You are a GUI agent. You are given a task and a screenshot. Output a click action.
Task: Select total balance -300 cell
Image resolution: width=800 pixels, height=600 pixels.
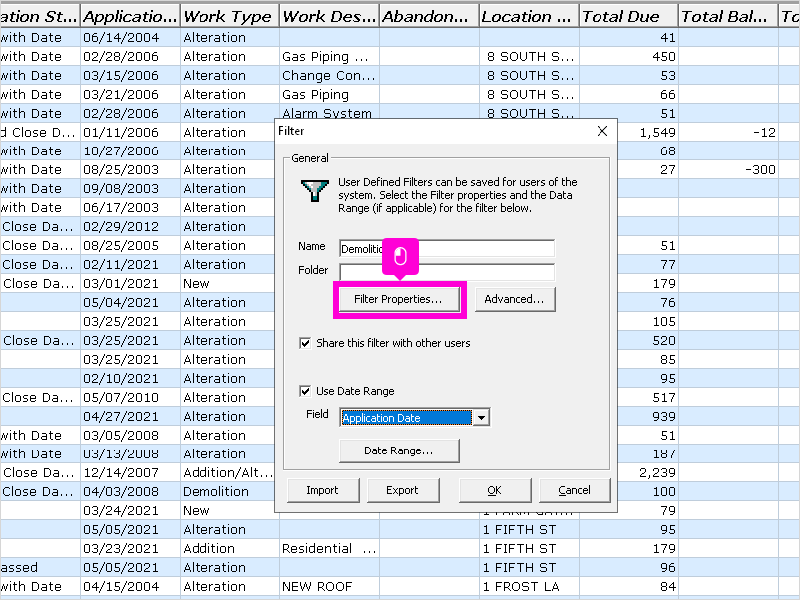pyautogui.click(x=729, y=169)
